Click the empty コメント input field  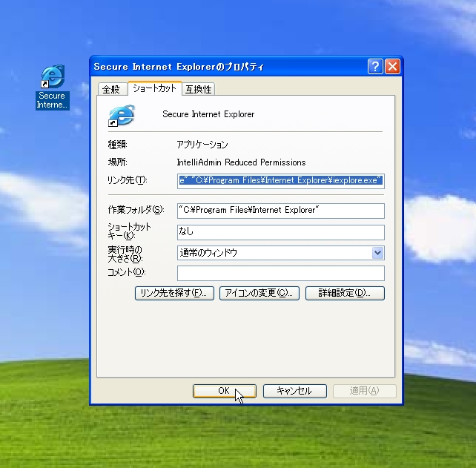coord(281,273)
